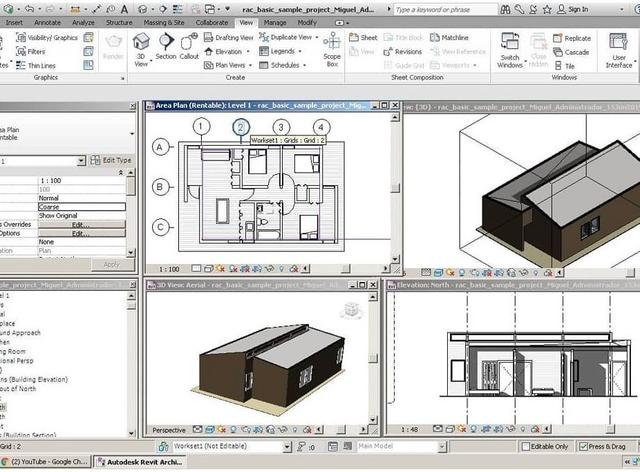This screenshot has height=472, width=640.
Task: Expand the Duplicate View dropdown arrow
Action: [317, 37]
